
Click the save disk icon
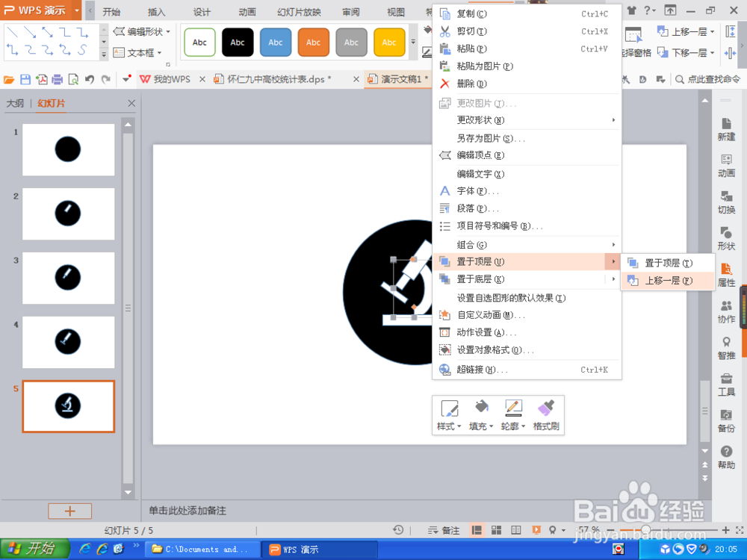pos(25,80)
